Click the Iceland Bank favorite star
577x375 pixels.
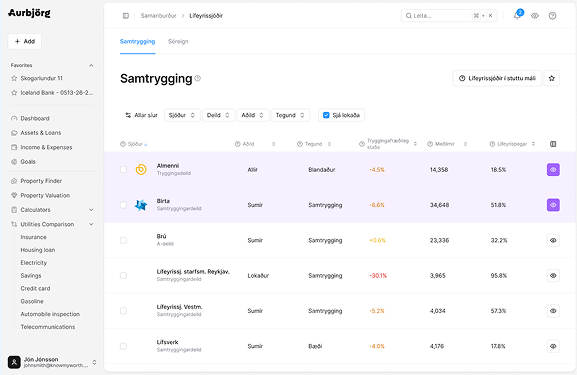pos(14,93)
